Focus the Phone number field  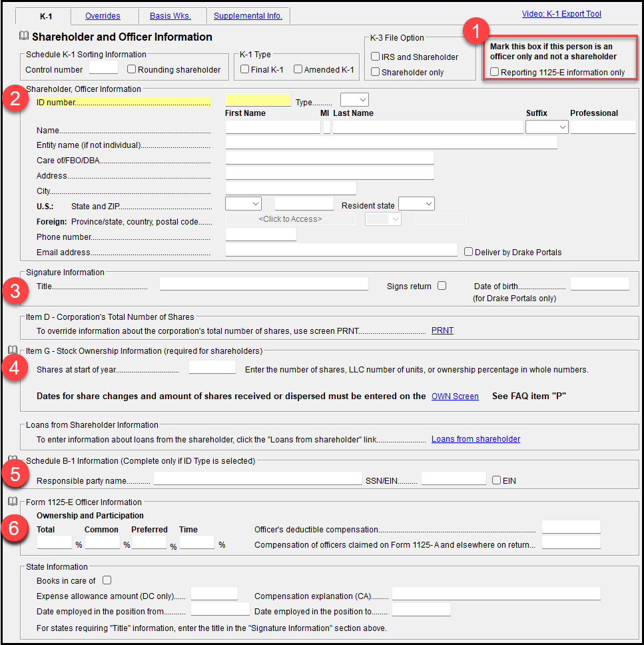point(261,234)
